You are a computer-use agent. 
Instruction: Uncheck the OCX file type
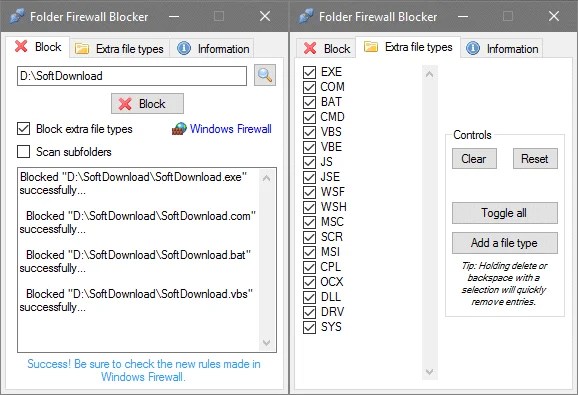tap(309, 282)
